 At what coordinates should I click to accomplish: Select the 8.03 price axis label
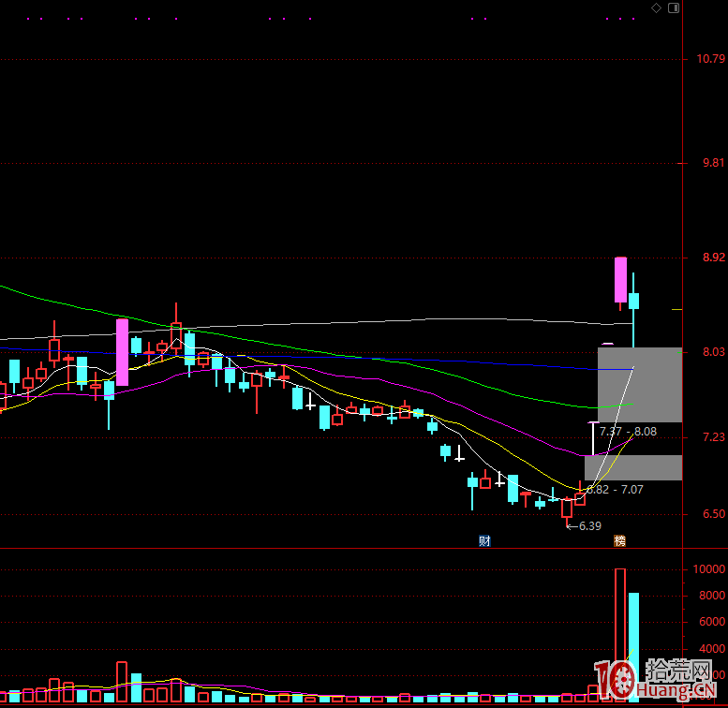click(713, 352)
